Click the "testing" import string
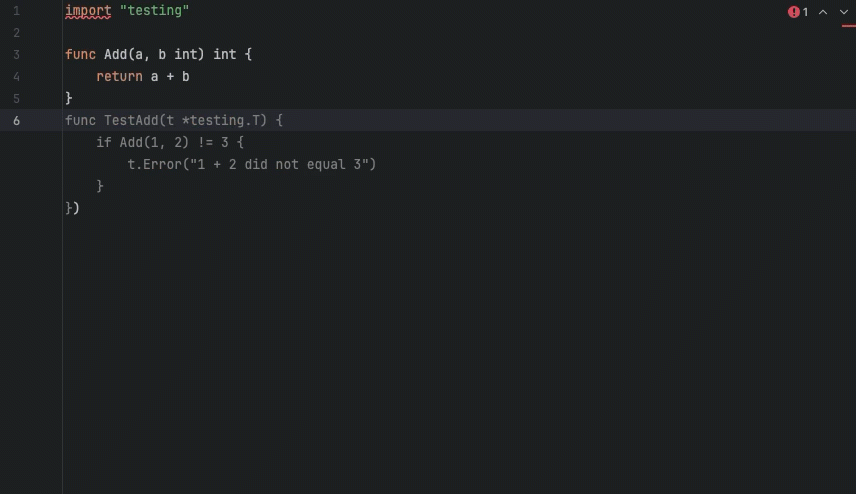The width and height of the screenshot is (856, 494). pos(154,11)
